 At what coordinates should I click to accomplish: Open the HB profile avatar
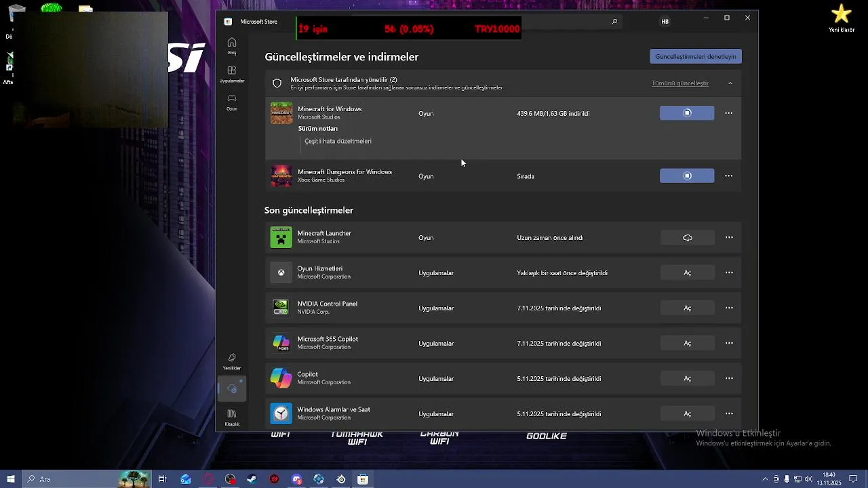pos(665,22)
